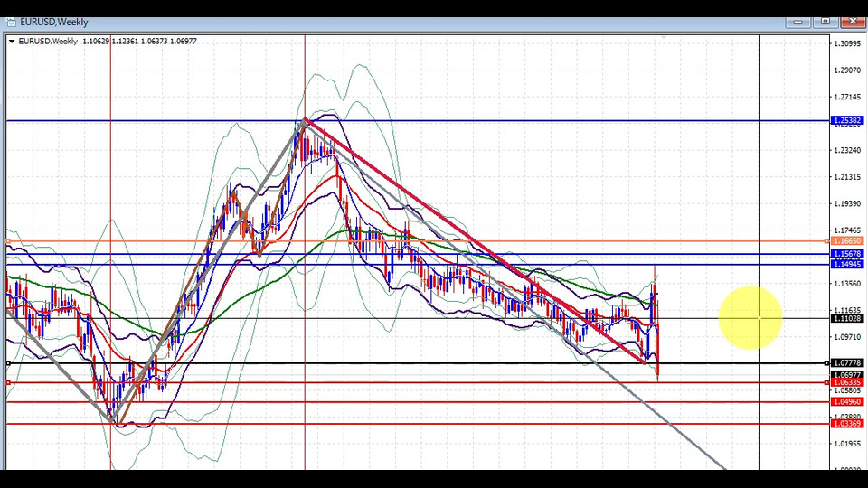Grab the left handle of red 1.06335 line
The width and height of the screenshot is (868, 488).
pyautogui.click(x=8, y=382)
